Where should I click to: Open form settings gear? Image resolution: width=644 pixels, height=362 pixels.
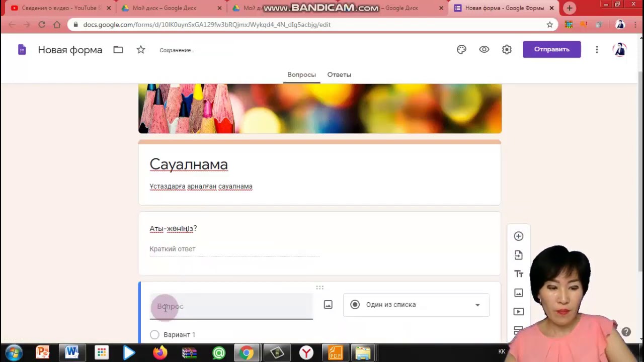tap(507, 49)
